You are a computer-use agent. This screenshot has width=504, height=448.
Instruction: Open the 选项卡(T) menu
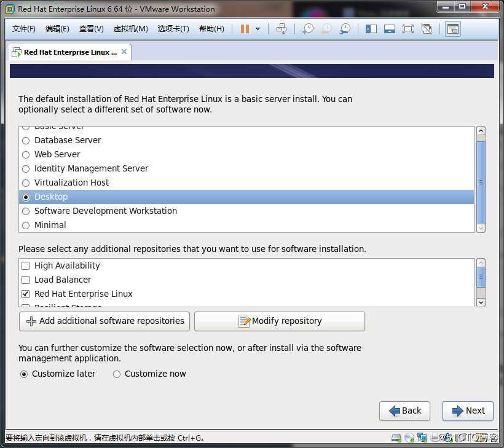tap(173, 29)
